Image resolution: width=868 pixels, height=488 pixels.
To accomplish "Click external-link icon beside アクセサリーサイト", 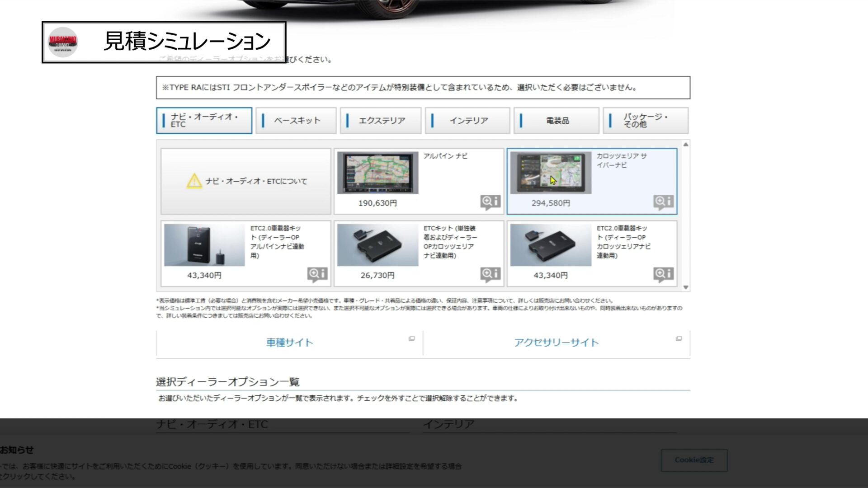I will click(679, 338).
